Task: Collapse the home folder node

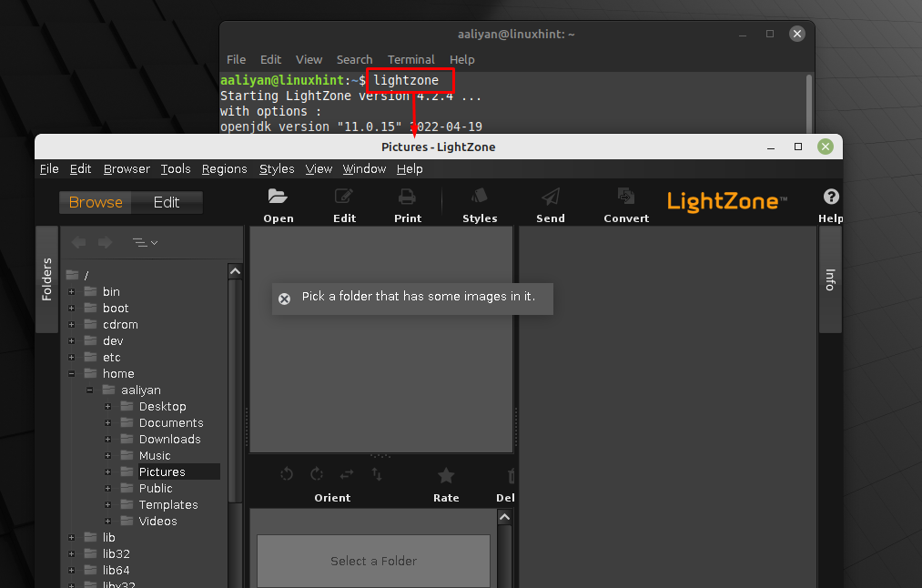Action: click(72, 374)
